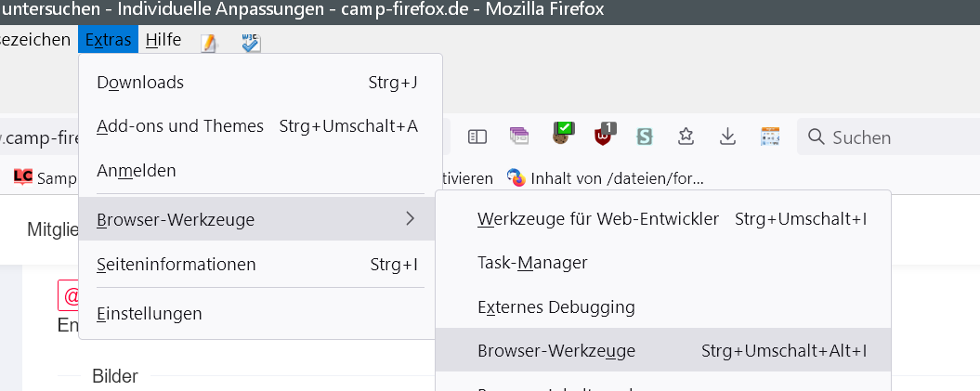
Task: Open the Inhalt von /dateien/for... bookmark
Action: 605,176
